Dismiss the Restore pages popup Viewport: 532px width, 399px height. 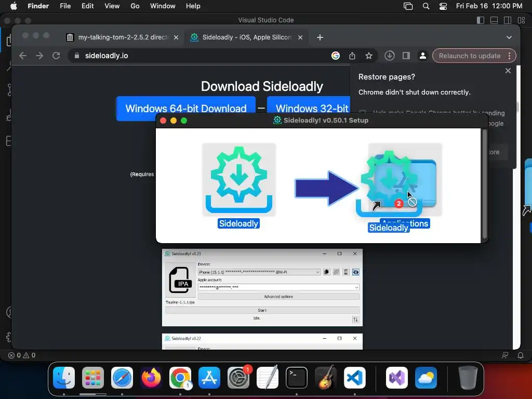point(508,71)
